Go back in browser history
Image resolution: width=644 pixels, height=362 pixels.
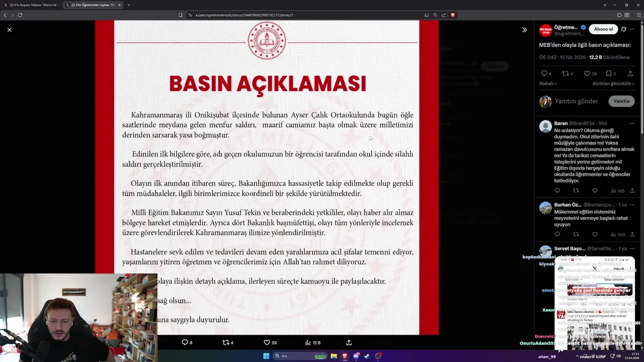pyautogui.click(x=5, y=15)
